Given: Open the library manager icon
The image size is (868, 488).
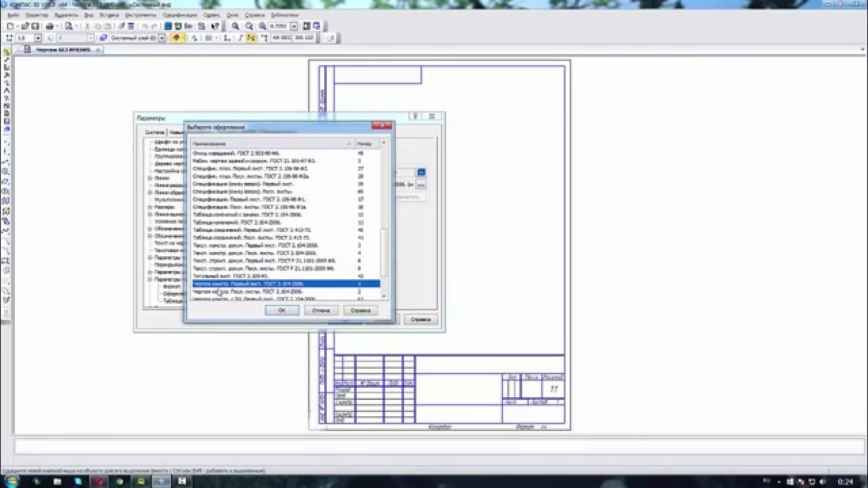Looking at the screenshot, I should click(x=167, y=26).
